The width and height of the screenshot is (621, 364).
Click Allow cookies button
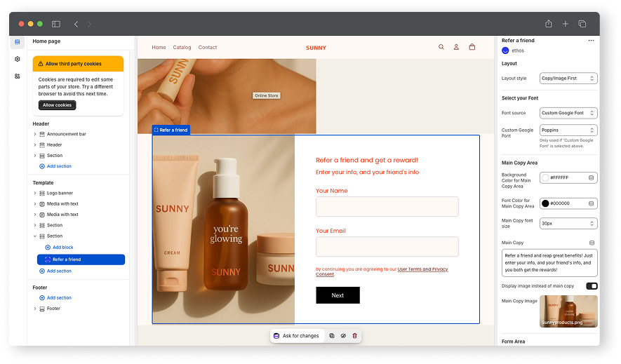[x=57, y=105]
